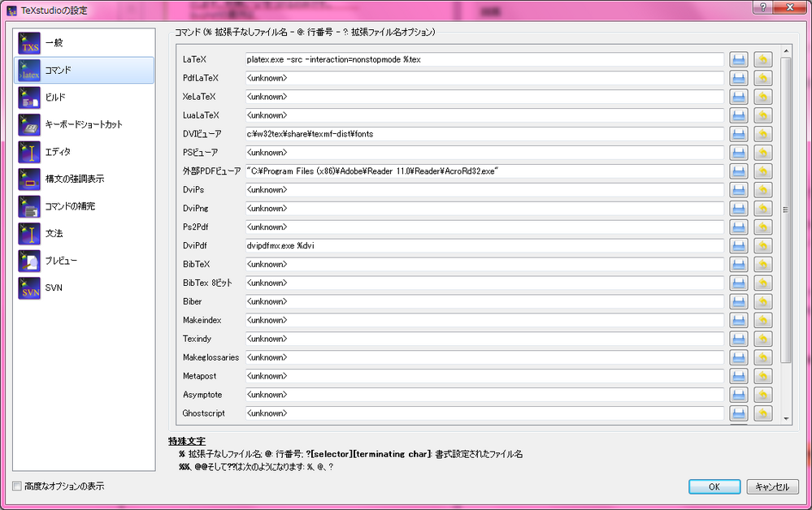Click the command list scroll-up arrow

pos(786,50)
